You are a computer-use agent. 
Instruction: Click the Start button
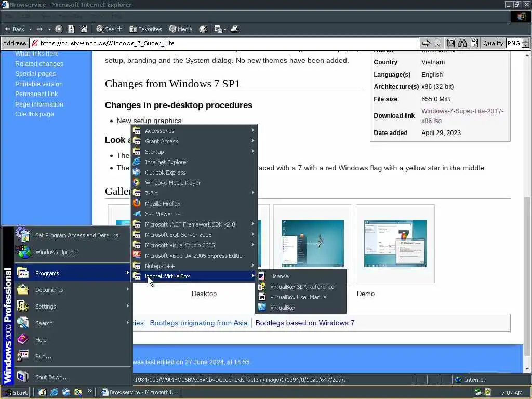click(16, 393)
